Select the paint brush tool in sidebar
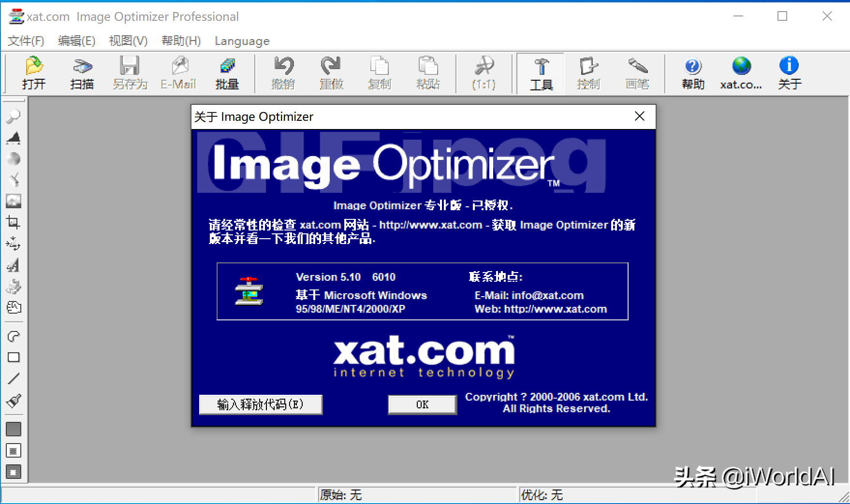Viewport: 850px width, 504px height. [14, 401]
